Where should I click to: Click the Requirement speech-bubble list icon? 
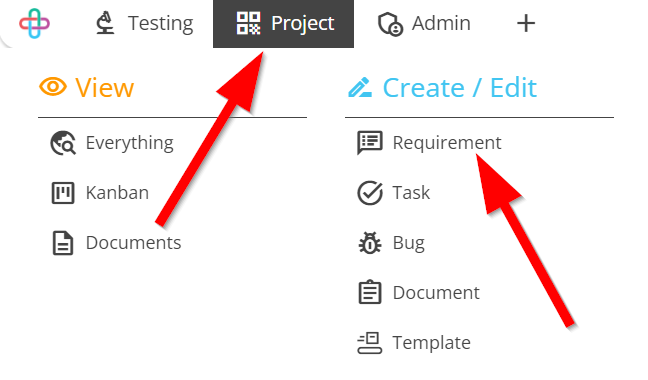(x=369, y=143)
